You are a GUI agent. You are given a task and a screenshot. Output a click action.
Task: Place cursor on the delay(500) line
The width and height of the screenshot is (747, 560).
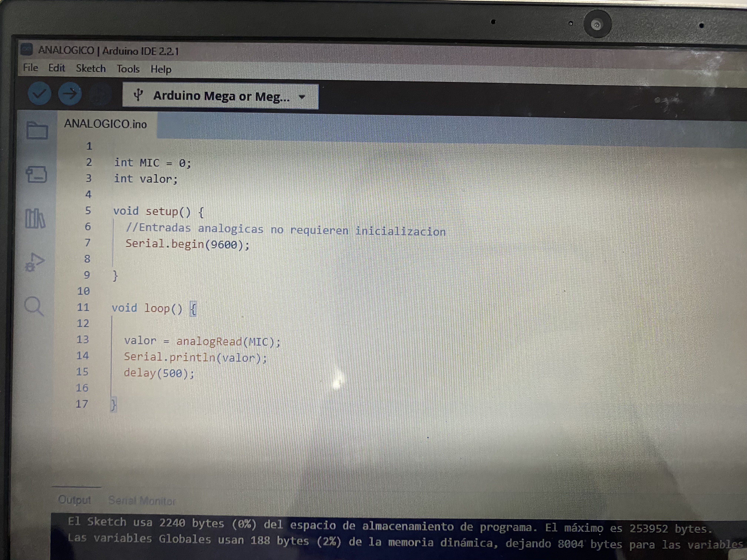click(159, 373)
